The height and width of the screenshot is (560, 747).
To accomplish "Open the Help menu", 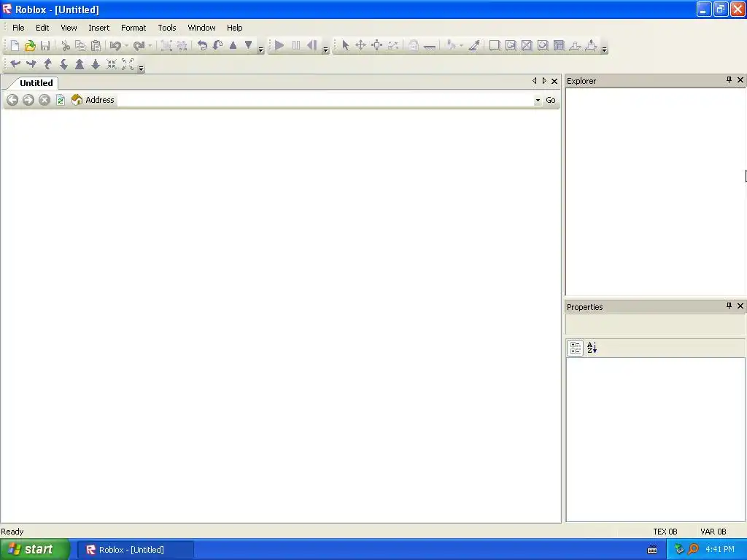I will pos(234,28).
